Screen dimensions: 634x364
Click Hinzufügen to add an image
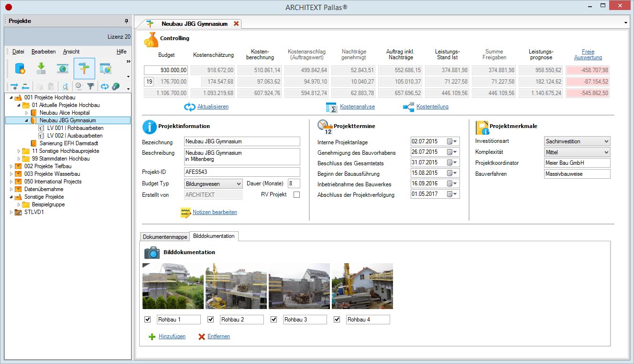pyautogui.click(x=172, y=336)
